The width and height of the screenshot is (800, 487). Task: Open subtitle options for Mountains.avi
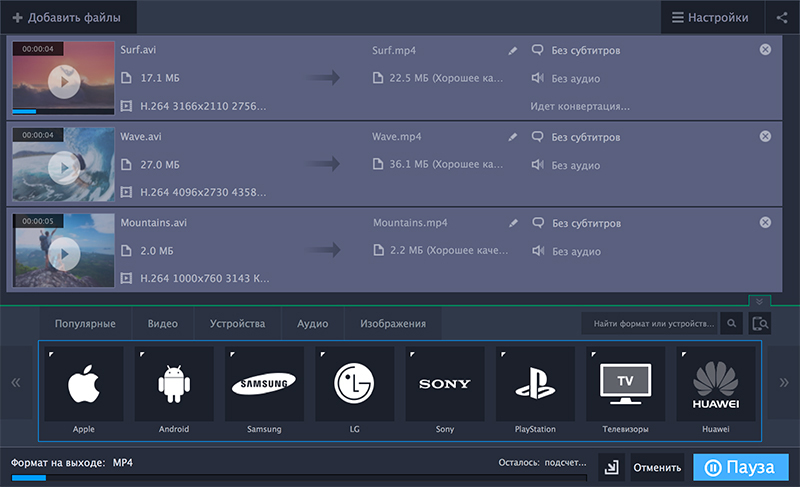pos(576,223)
